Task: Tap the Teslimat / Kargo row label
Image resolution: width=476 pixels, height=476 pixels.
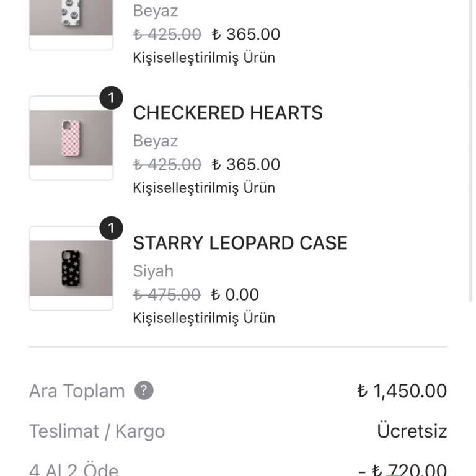Action: tap(97, 431)
